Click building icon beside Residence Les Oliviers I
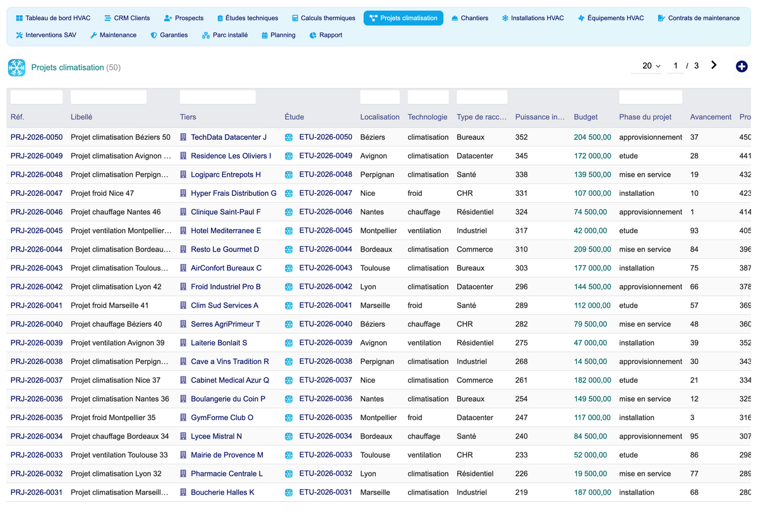The width and height of the screenshot is (758, 532). pos(184,156)
